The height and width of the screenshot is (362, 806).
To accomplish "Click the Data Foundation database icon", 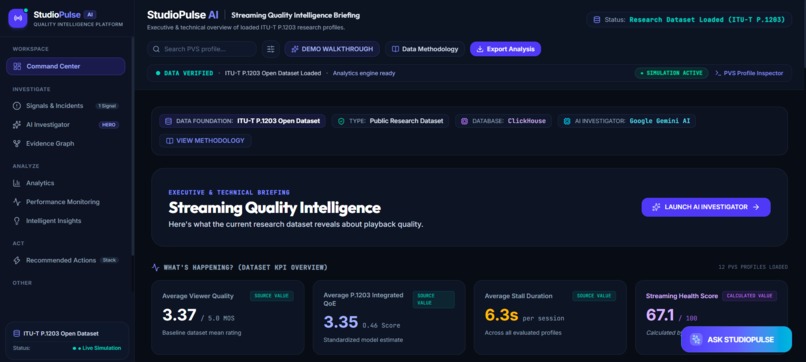I will 169,121.
